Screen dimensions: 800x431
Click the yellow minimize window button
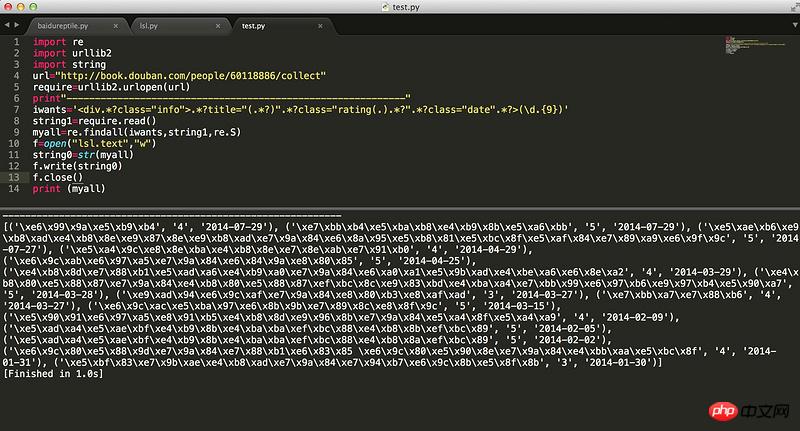pyautogui.click(x=20, y=7)
